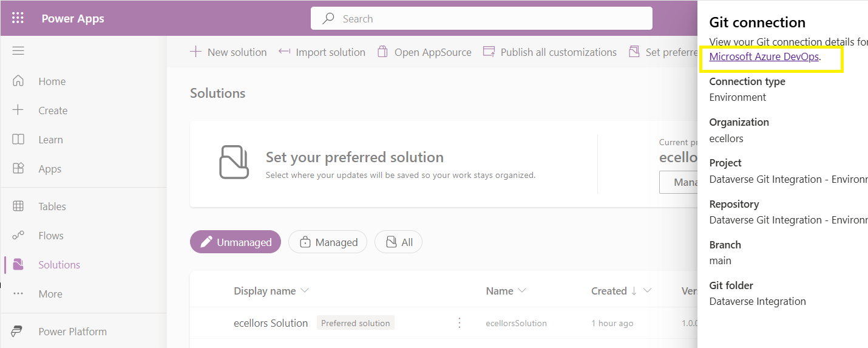This screenshot has width=868, height=348.
Task: Open Flows in left navigation
Action: 51,236
